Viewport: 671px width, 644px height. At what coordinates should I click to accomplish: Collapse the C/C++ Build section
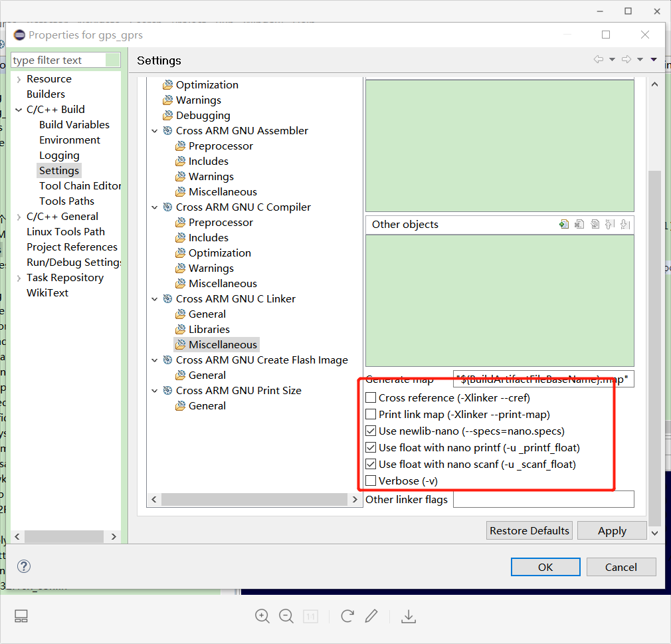[x=19, y=109]
